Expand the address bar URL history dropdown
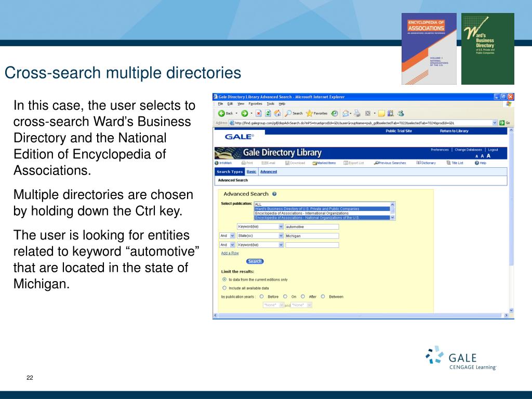 pyautogui.click(x=495, y=123)
